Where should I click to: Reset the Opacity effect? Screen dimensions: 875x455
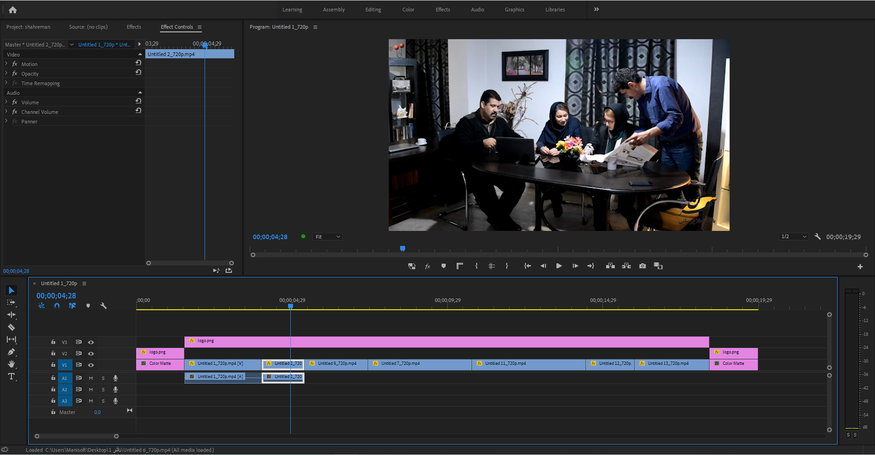coord(138,73)
